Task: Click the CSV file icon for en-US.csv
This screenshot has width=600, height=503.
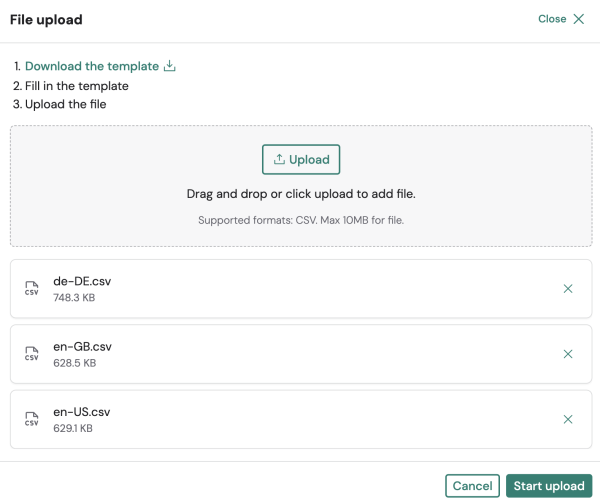Action: tap(32, 420)
